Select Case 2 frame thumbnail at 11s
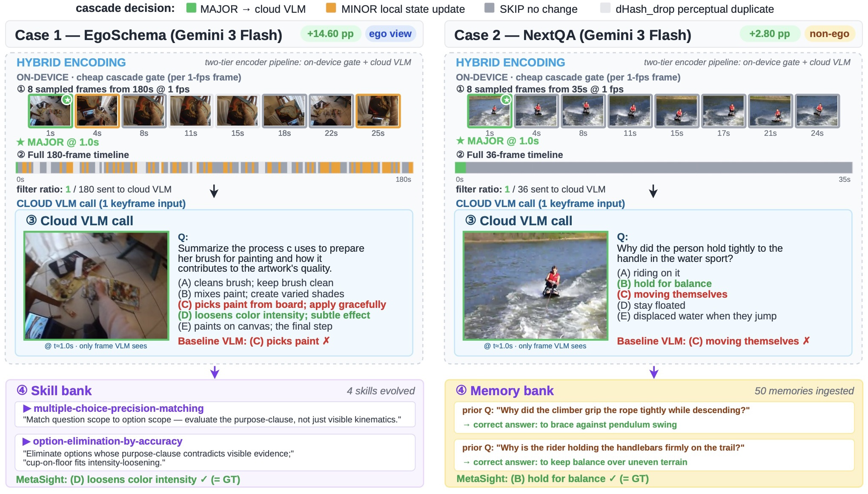 (x=630, y=111)
